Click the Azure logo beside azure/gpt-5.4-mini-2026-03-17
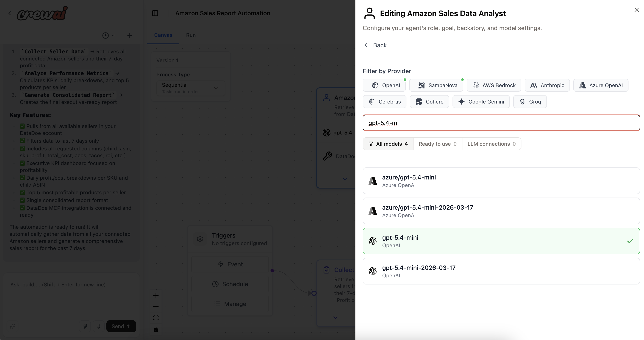This screenshot has height=340, width=644. 372,211
